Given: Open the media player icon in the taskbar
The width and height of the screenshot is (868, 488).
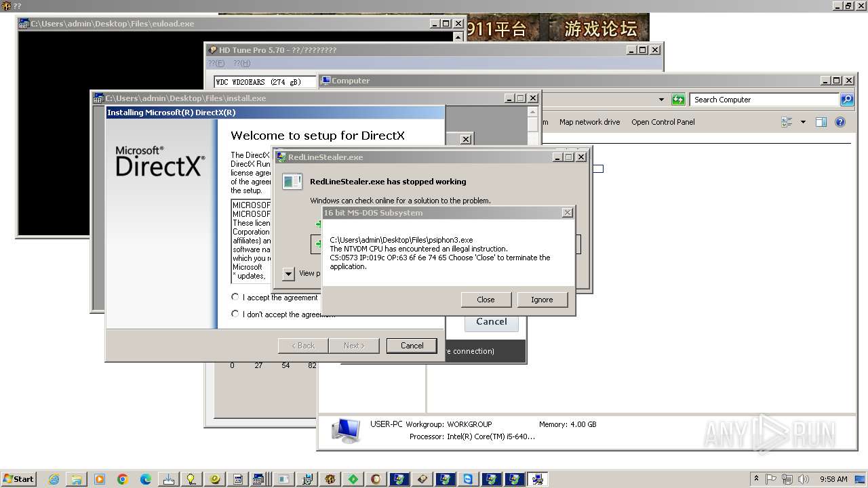Looking at the screenshot, I should click(100, 479).
